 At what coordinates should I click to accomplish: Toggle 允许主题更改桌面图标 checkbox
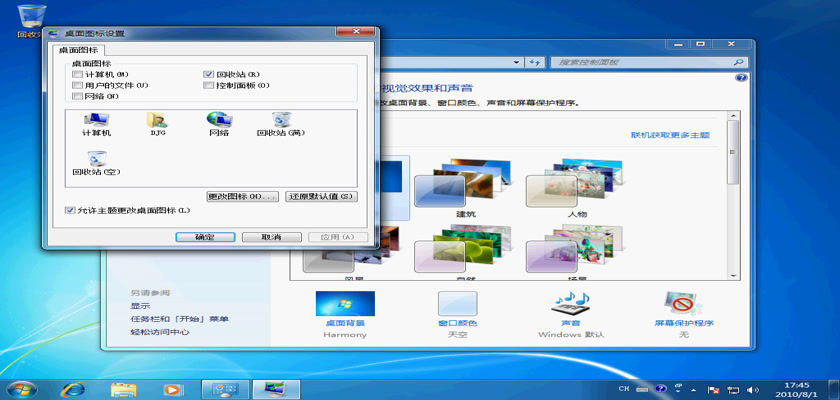69,210
